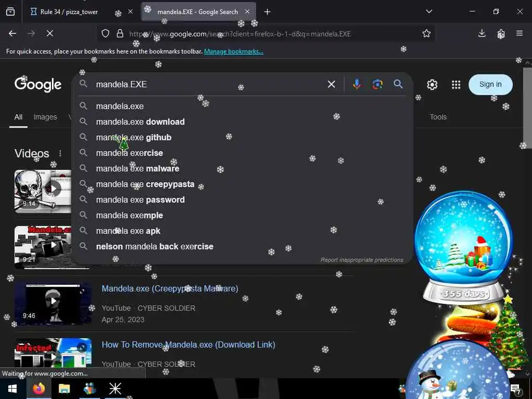
Task: Open the Google apps grid
Action: tap(456, 85)
